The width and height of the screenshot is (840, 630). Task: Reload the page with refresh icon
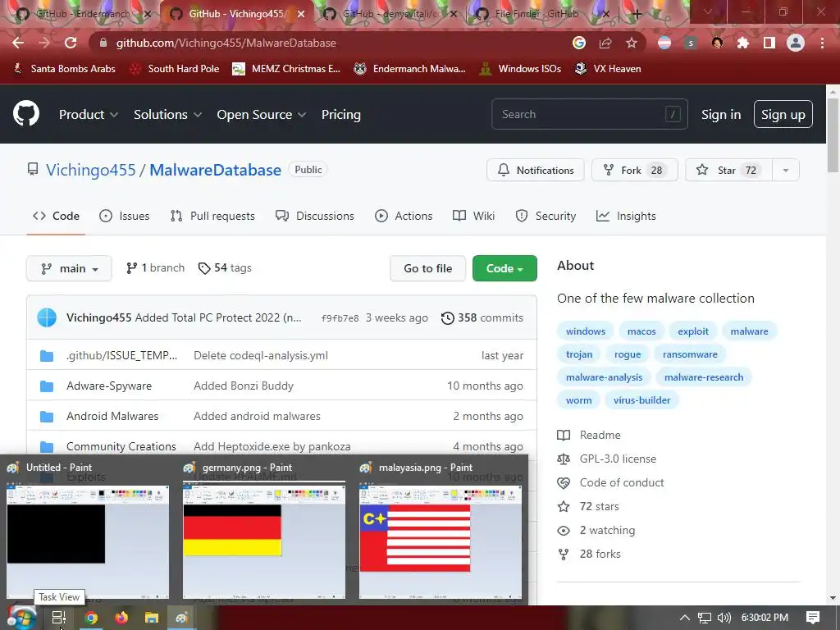[x=71, y=43]
